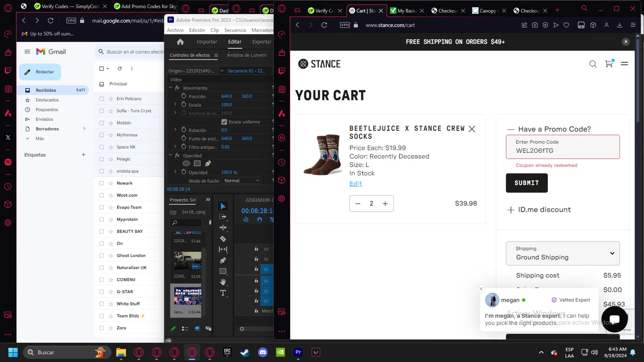Toggle the Escala uniforme checkbox

224,122
